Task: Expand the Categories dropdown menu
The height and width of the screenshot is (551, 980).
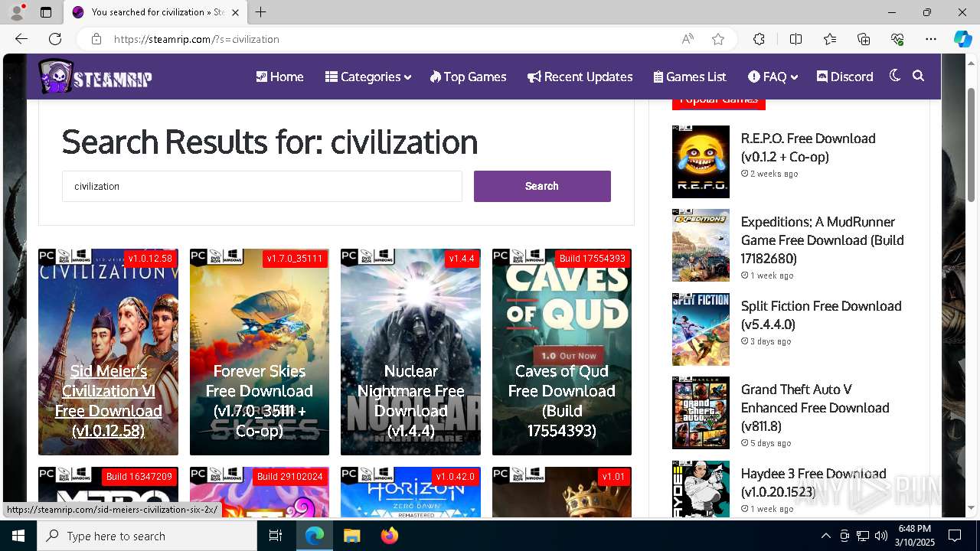Action: [x=367, y=77]
